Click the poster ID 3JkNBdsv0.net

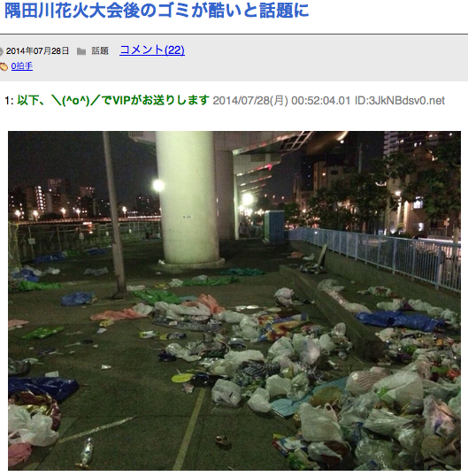400,101
